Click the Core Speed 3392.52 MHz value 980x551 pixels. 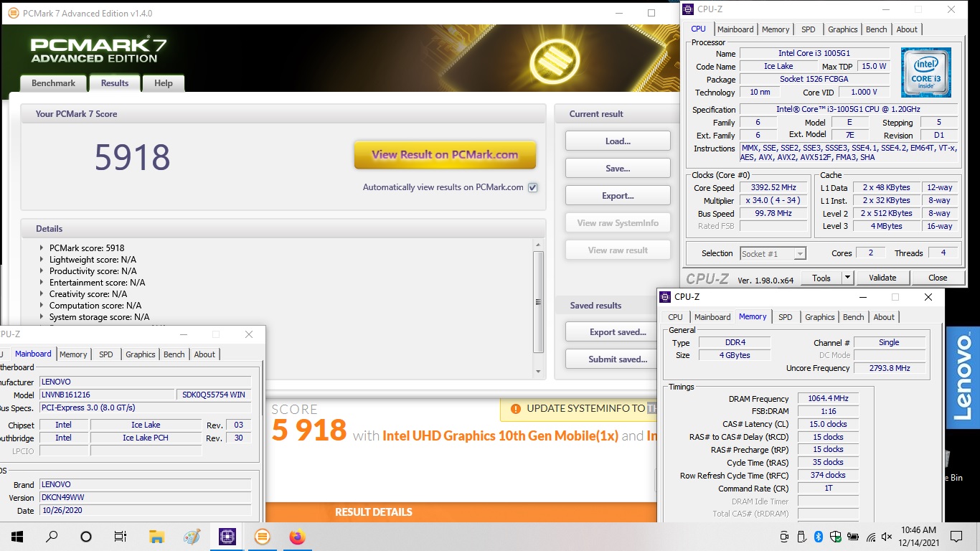click(x=773, y=188)
